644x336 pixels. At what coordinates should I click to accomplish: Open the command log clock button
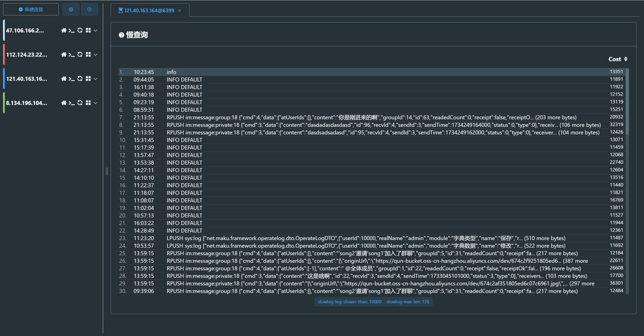tap(89, 10)
